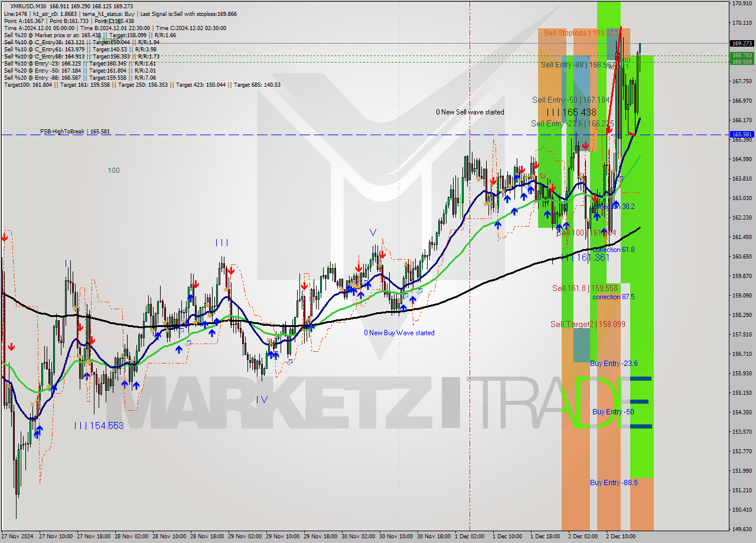Select '0 New Buy Wave started' label
Image resolution: width=756 pixels, height=543 pixels.
point(399,333)
